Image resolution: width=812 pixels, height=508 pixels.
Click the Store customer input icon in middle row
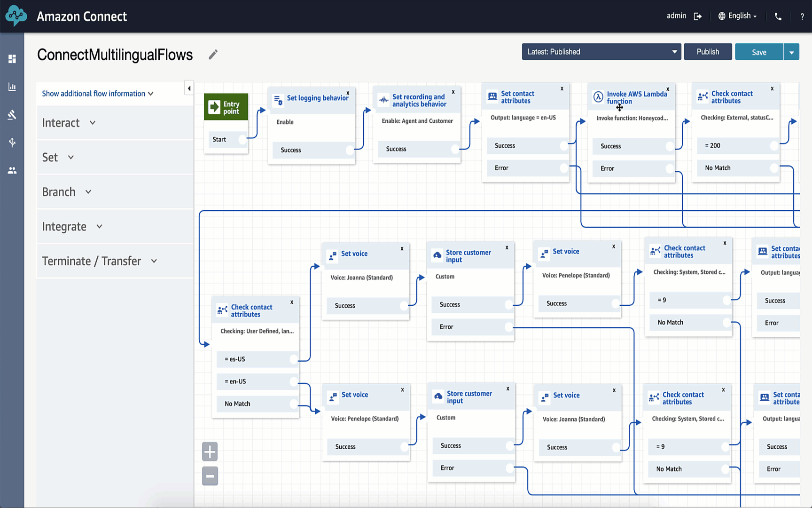pyautogui.click(x=437, y=255)
